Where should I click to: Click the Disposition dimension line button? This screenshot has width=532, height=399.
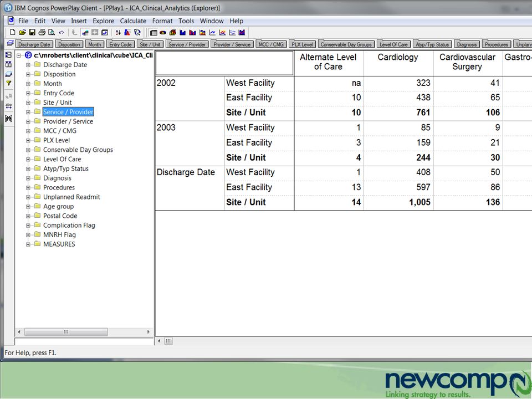coord(69,44)
